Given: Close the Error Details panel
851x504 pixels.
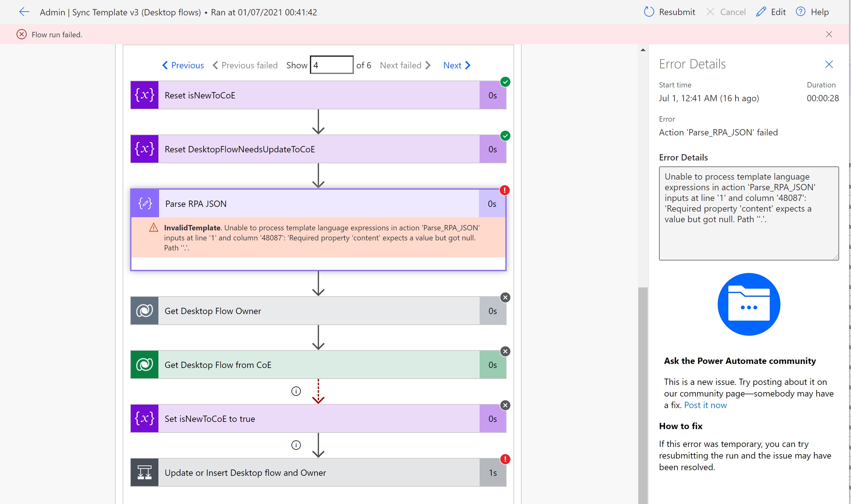Looking at the screenshot, I should (829, 64).
